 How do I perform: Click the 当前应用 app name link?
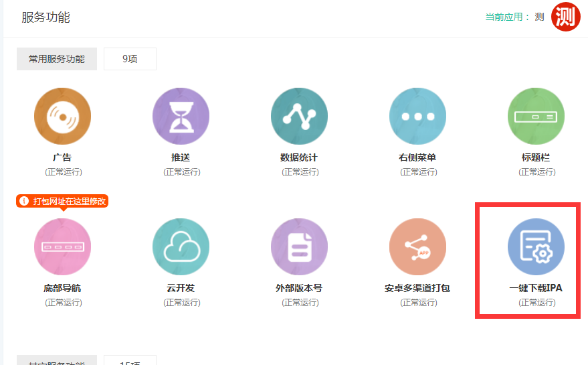539,17
